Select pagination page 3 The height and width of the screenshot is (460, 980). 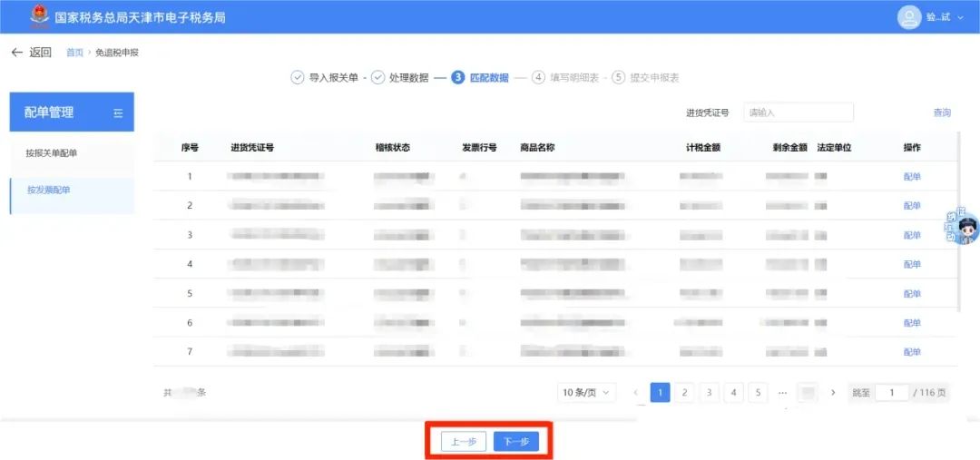coord(709,393)
